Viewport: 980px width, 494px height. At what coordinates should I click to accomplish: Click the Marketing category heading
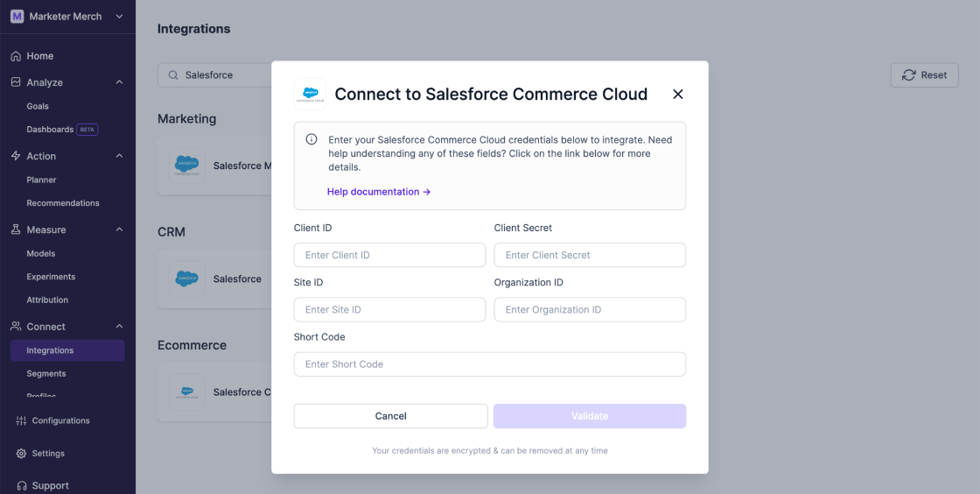(x=187, y=119)
